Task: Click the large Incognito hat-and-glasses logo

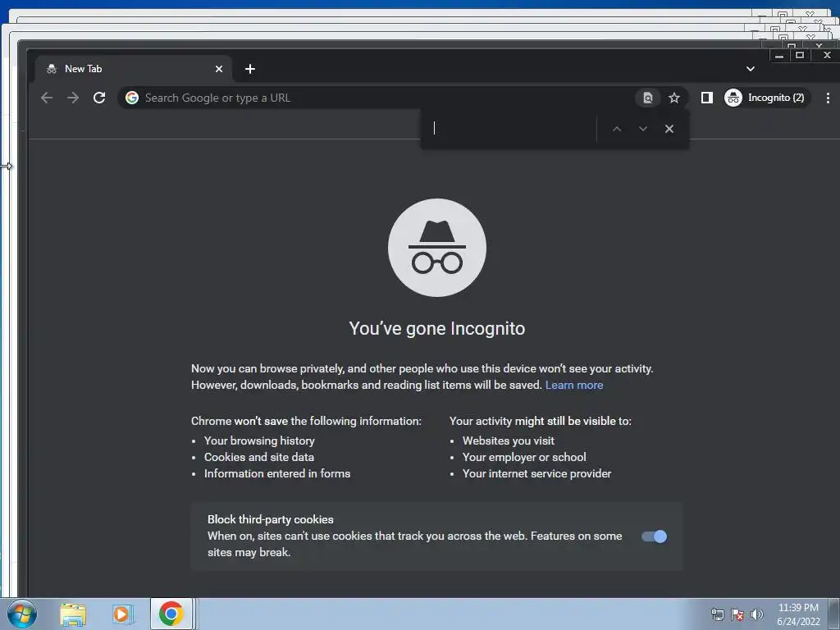Action: [x=437, y=248]
